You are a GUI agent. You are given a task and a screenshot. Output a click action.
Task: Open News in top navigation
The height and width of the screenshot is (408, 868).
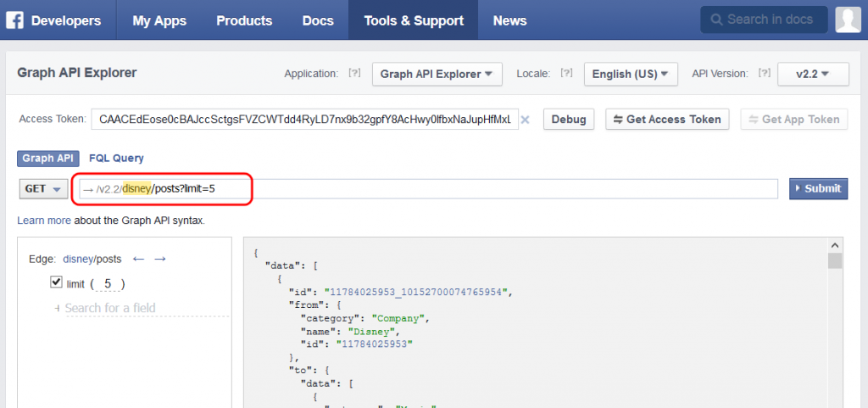point(509,20)
